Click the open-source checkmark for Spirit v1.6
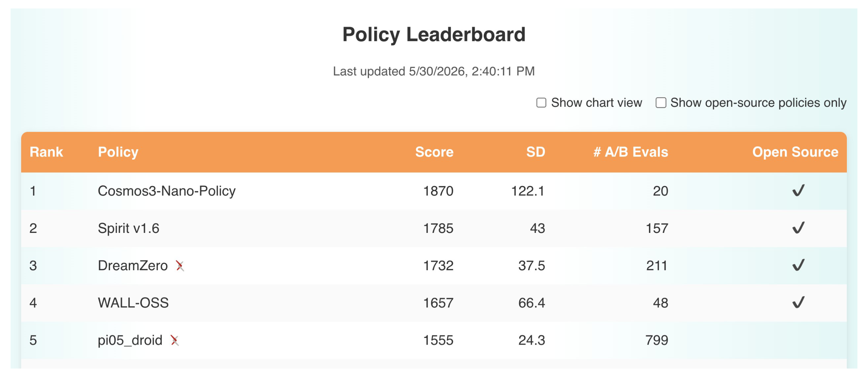This screenshot has height=377, width=868. (x=798, y=228)
